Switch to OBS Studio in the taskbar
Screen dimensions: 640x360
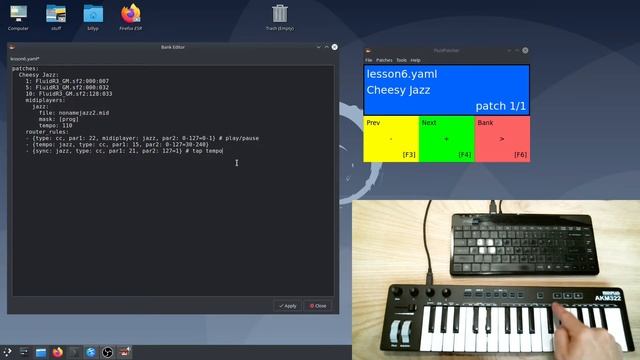[107, 352]
